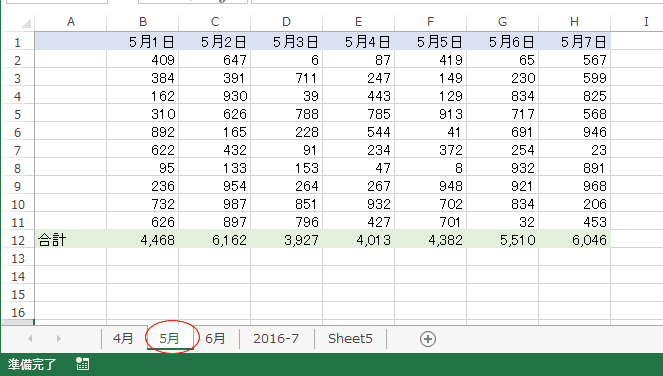Switch to the 2016-7 sheet tab
Viewport: 663px width, 376px height.
tap(276, 338)
